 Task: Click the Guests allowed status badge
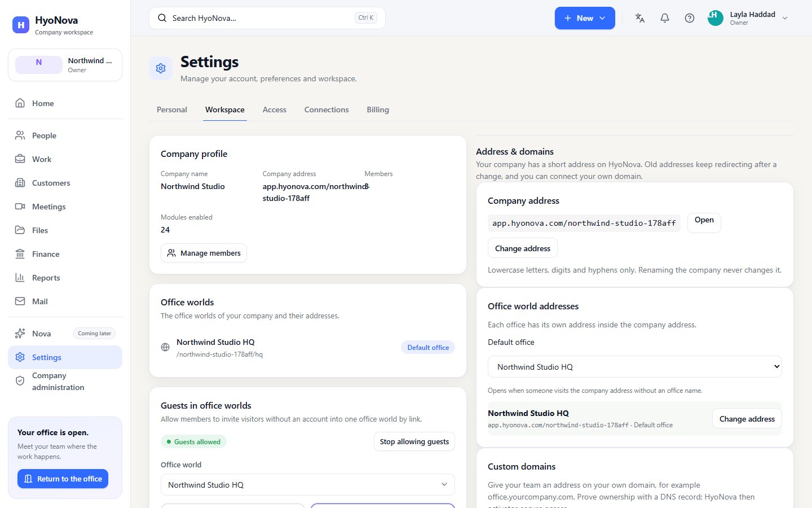pos(193,442)
